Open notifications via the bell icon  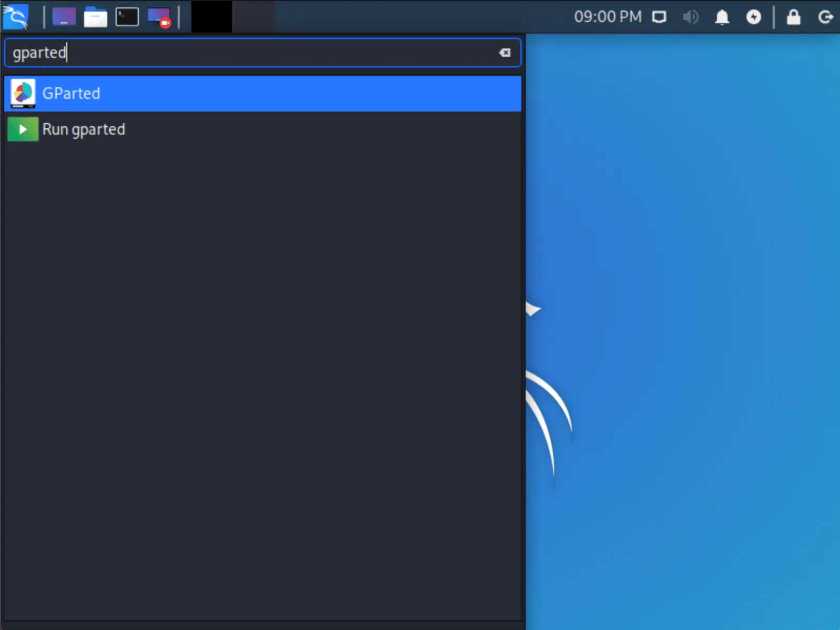coord(722,17)
